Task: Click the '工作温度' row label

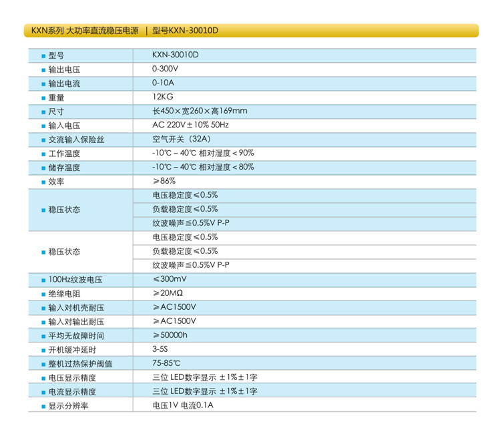Action: point(64,154)
